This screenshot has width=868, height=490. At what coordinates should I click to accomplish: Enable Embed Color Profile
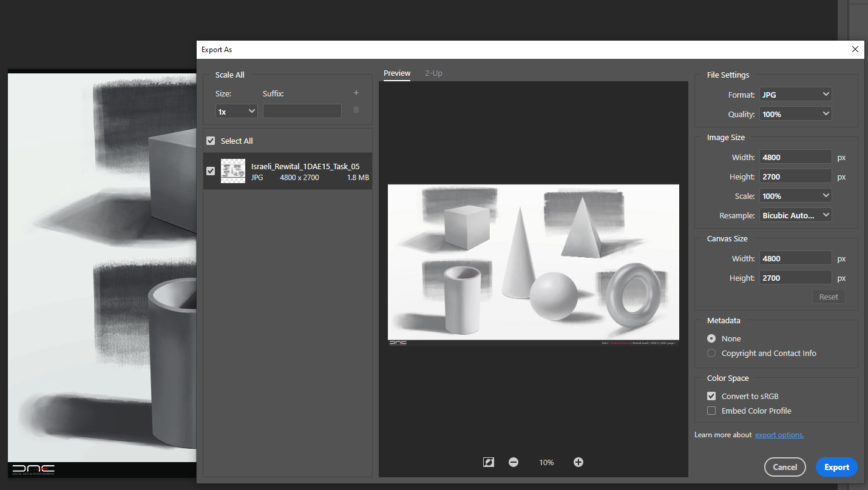point(711,411)
